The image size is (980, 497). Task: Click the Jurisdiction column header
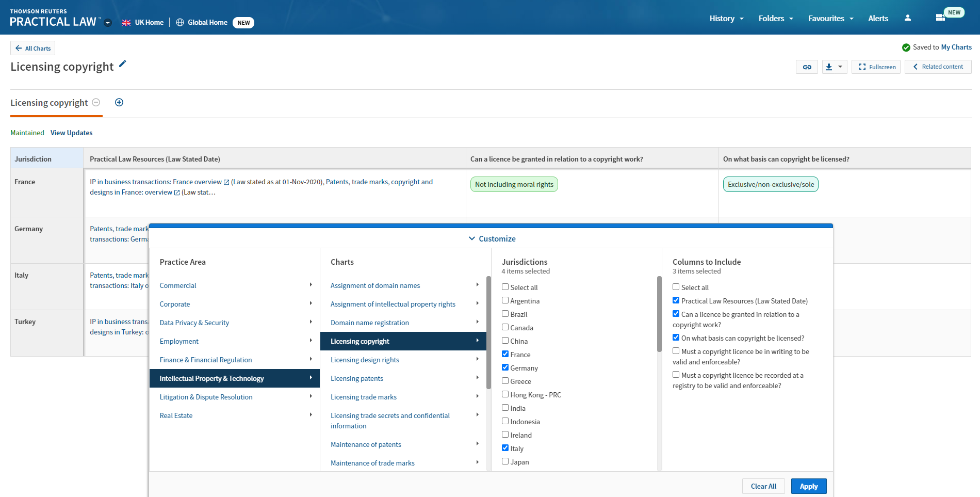pos(47,158)
